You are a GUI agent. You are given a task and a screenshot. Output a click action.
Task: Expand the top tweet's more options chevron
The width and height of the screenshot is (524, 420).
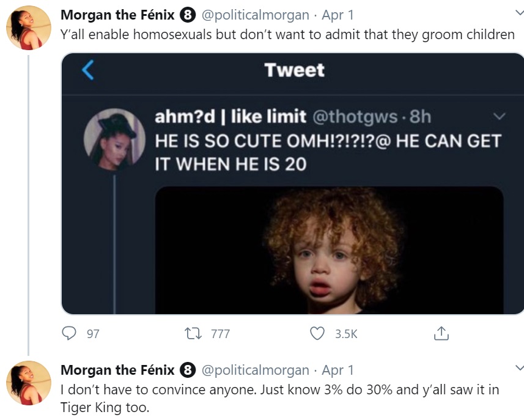(x=519, y=13)
